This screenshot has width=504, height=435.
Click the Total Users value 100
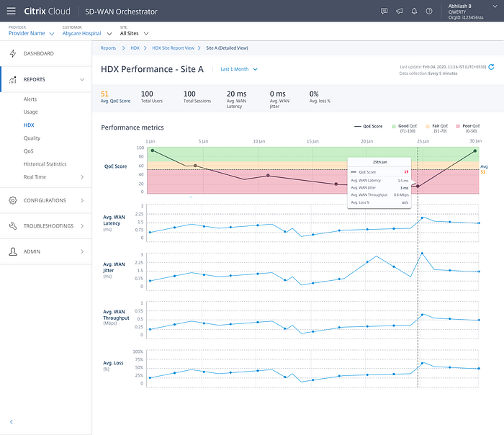pyautogui.click(x=147, y=94)
